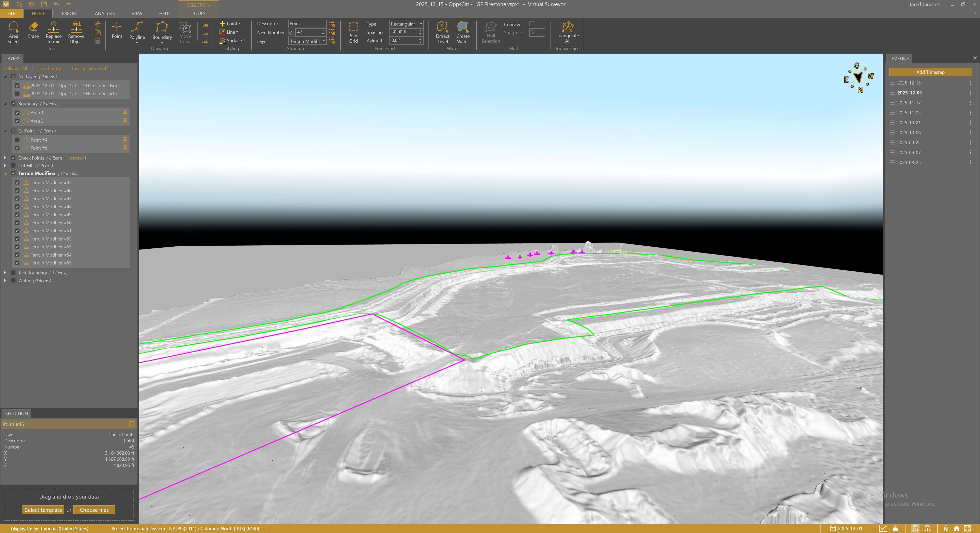Open the Selection TOOLS tab

point(199,13)
